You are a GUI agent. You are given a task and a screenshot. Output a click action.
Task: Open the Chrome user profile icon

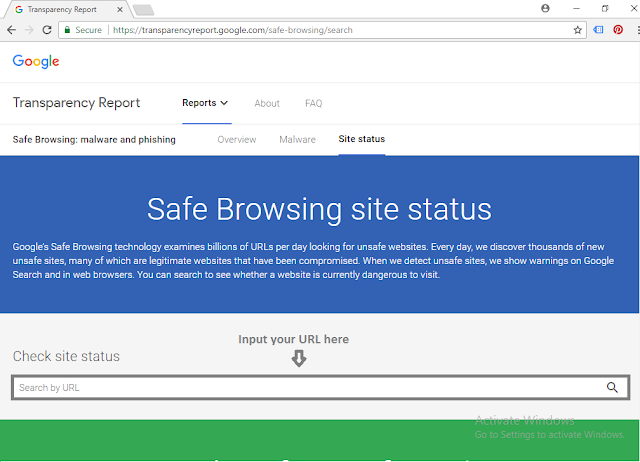pyautogui.click(x=545, y=8)
